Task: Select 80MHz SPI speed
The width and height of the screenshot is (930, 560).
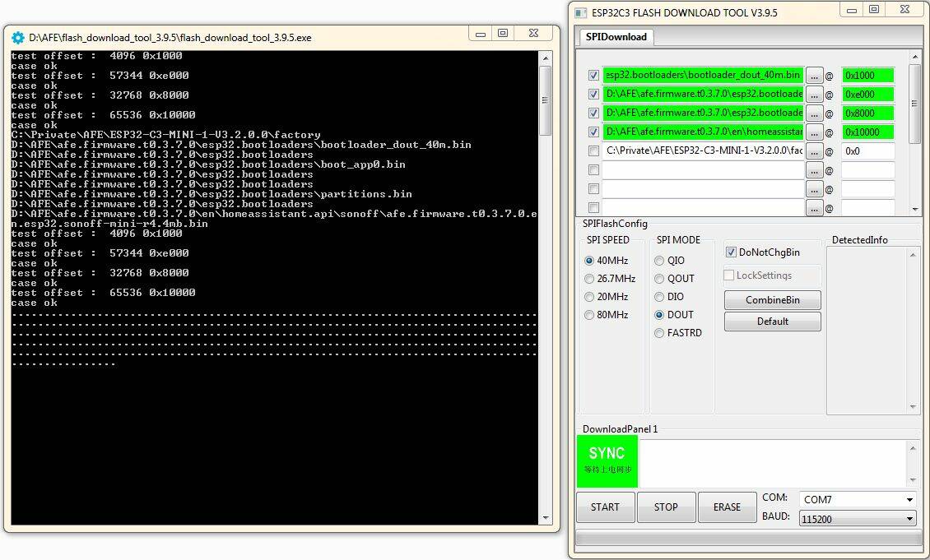Action: (589, 315)
